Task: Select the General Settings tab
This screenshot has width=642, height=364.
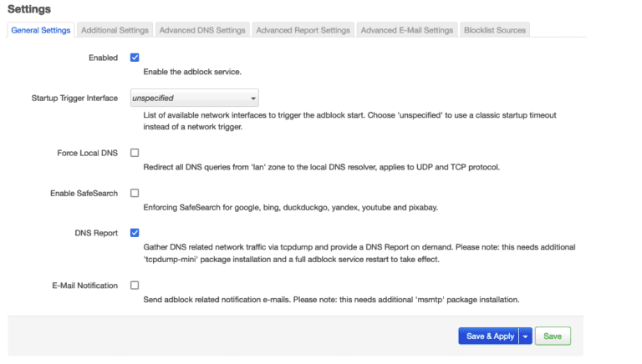Action: point(41,30)
